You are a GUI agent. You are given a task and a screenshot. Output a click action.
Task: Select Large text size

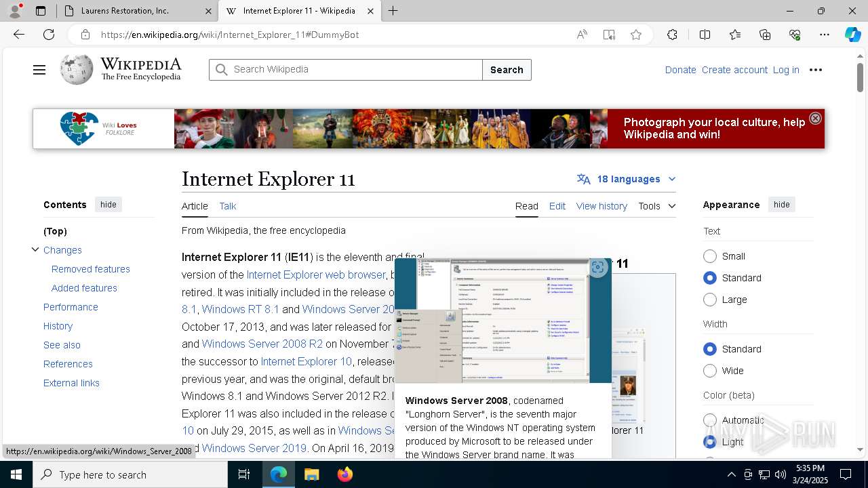[710, 300]
